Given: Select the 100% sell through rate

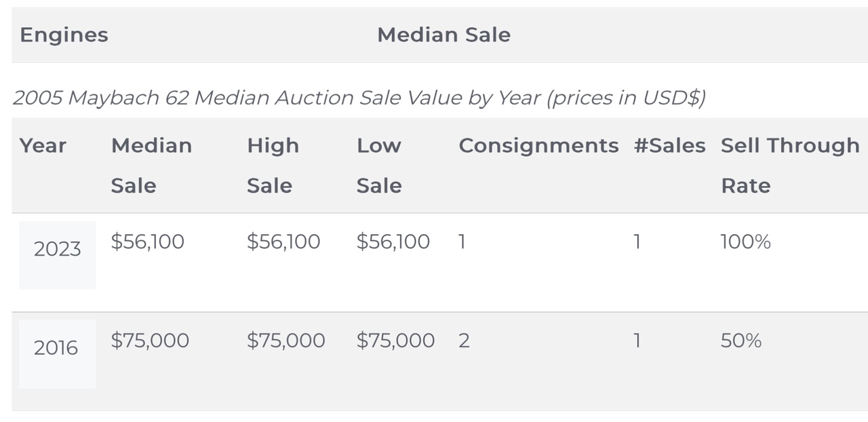Looking at the screenshot, I should (745, 242).
